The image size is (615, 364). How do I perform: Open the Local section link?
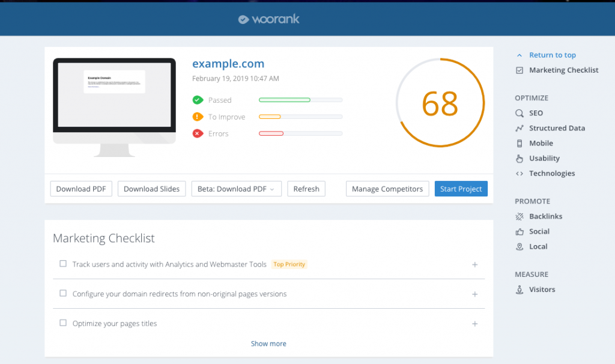click(x=538, y=246)
